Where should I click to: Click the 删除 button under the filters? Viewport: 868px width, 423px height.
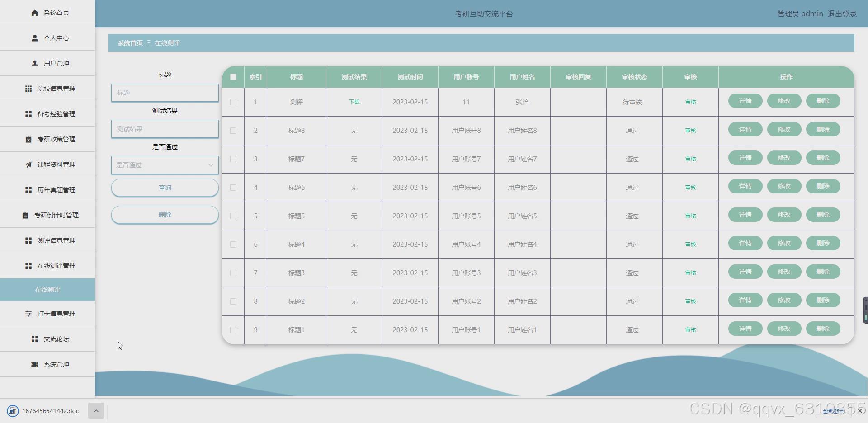pos(165,215)
